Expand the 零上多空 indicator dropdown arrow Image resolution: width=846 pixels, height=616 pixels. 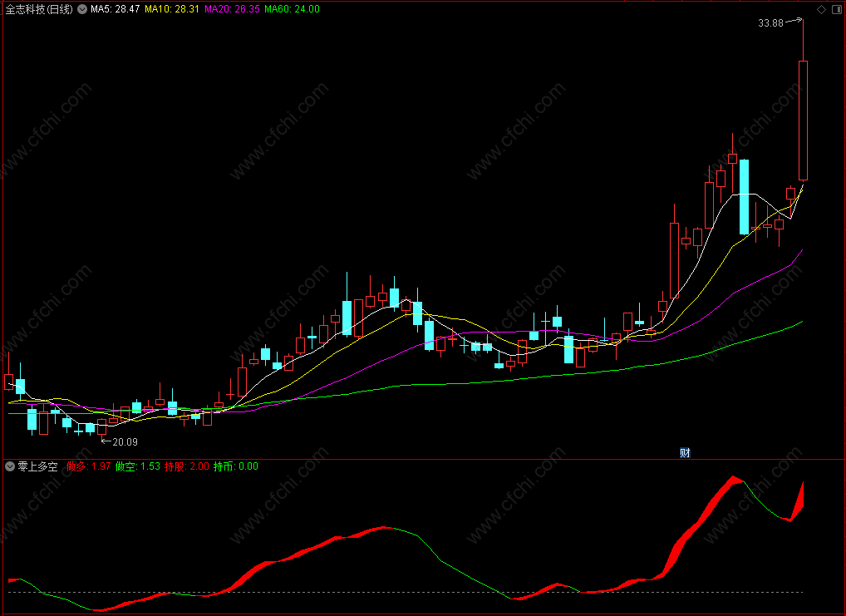10,466
